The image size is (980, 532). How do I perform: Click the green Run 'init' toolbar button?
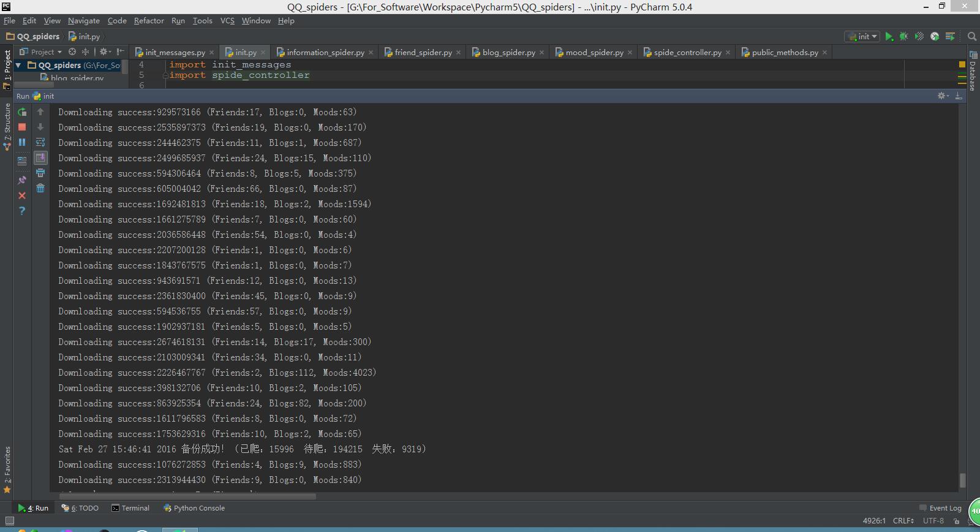coord(889,37)
